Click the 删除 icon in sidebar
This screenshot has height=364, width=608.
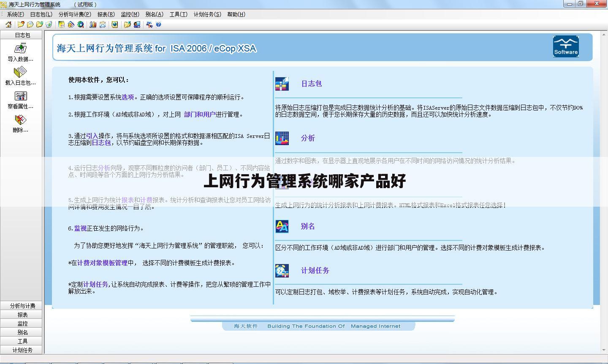[x=21, y=119]
